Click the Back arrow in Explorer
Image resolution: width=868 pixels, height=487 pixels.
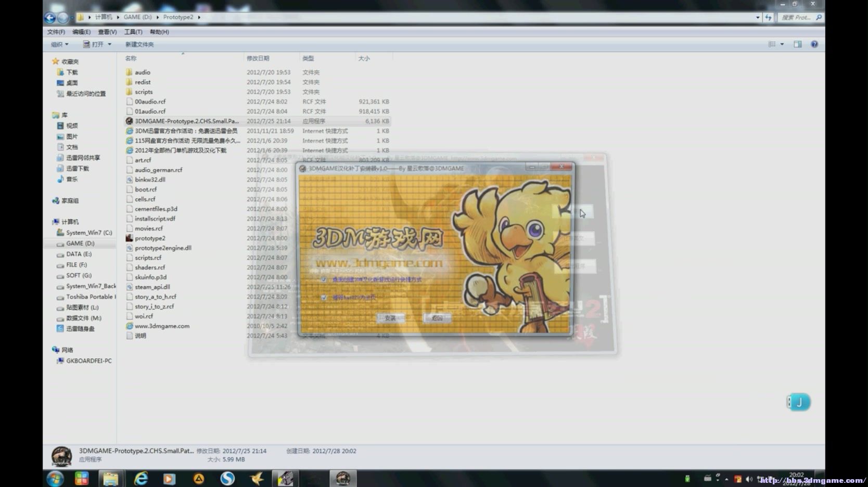point(49,18)
